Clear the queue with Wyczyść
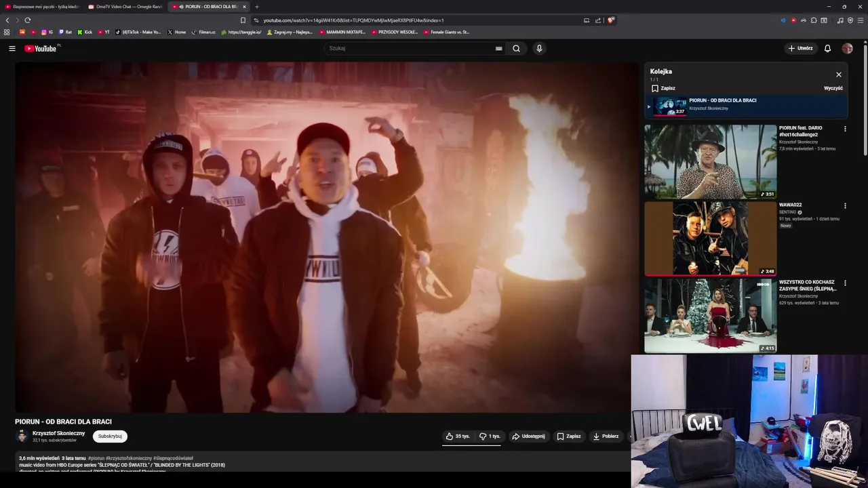 click(x=833, y=88)
